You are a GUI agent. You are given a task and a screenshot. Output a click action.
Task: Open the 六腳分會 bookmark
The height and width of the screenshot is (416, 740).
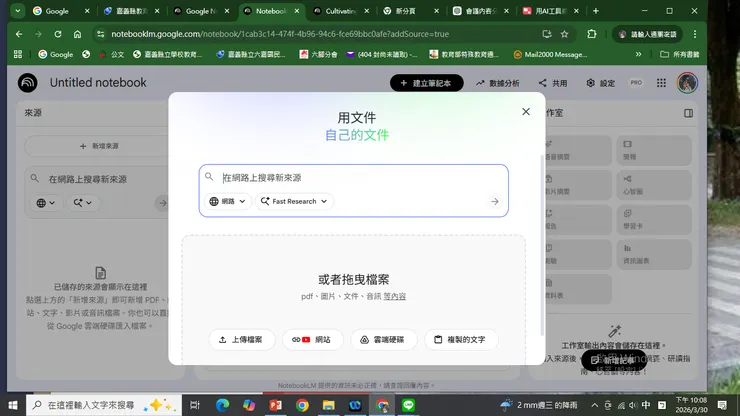319,54
